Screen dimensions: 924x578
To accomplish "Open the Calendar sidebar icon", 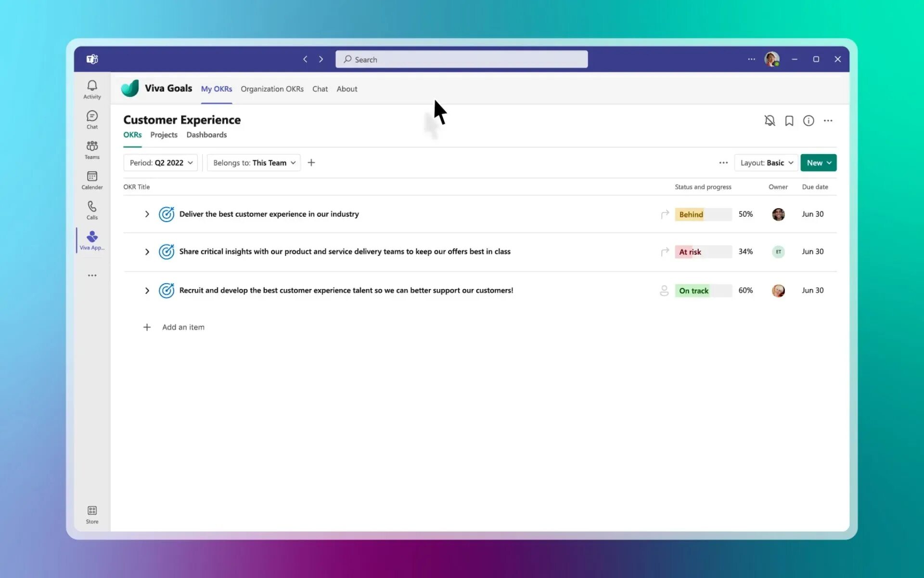I will click(x=92, y=180).
